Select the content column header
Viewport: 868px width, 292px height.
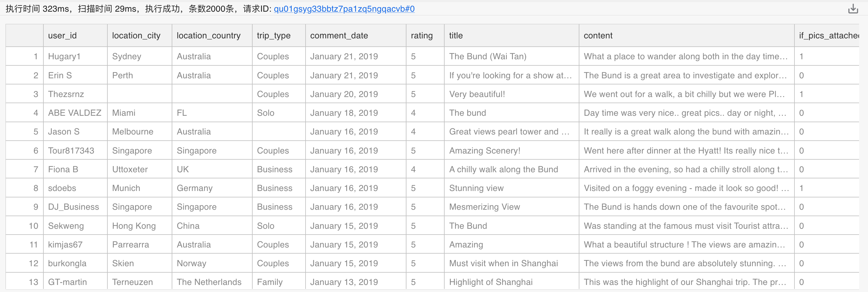click(x=598, y=36)
